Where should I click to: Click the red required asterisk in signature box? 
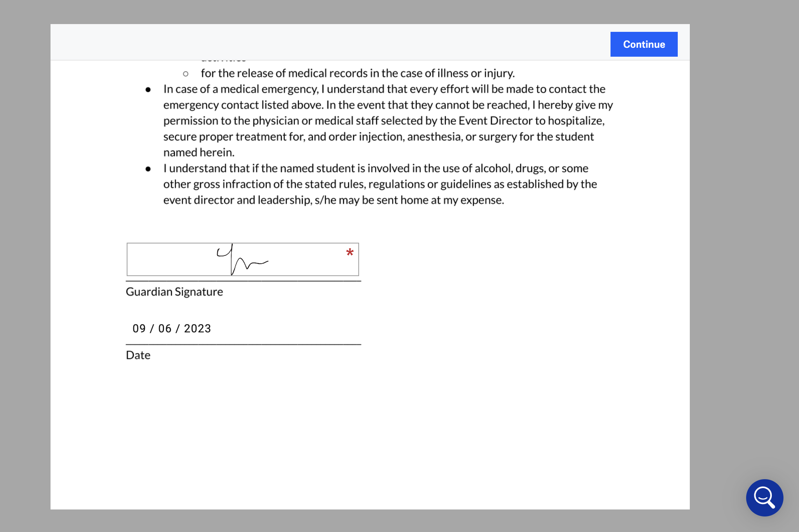[350, 253]
